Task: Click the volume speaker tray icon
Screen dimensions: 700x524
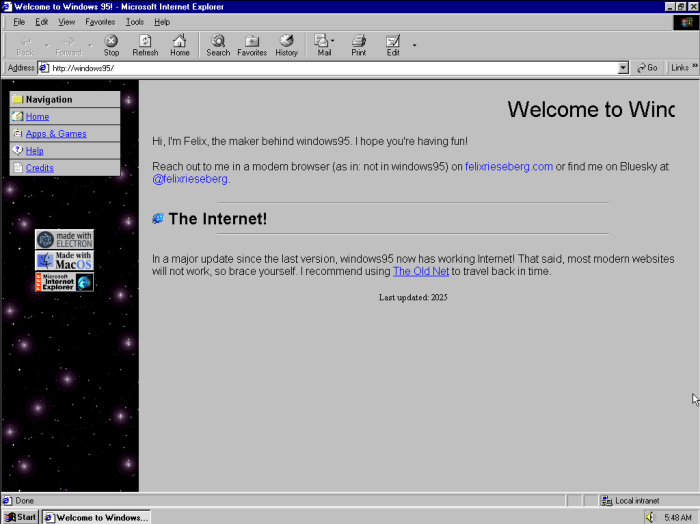Action: pos(651,517)
